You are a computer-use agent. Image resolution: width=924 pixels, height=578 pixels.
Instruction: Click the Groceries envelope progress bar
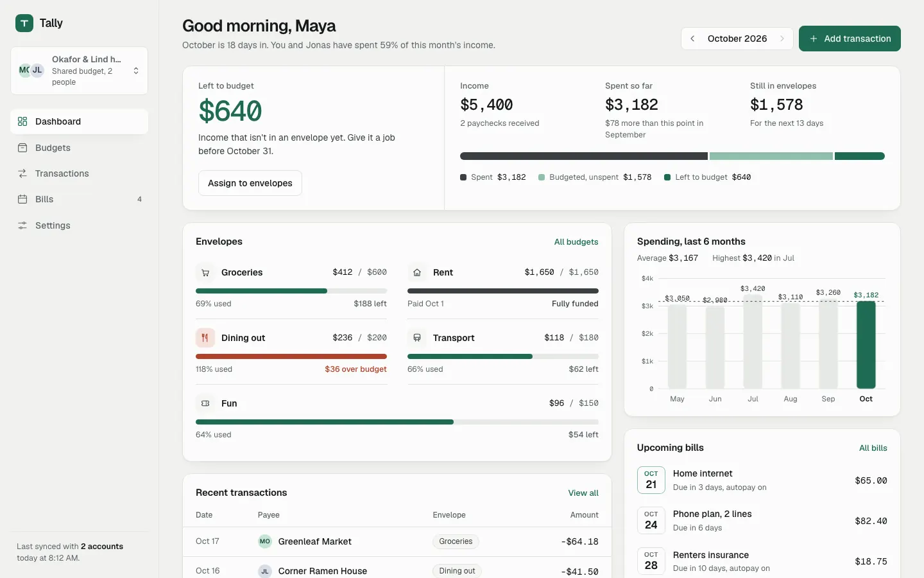point(291,291)
